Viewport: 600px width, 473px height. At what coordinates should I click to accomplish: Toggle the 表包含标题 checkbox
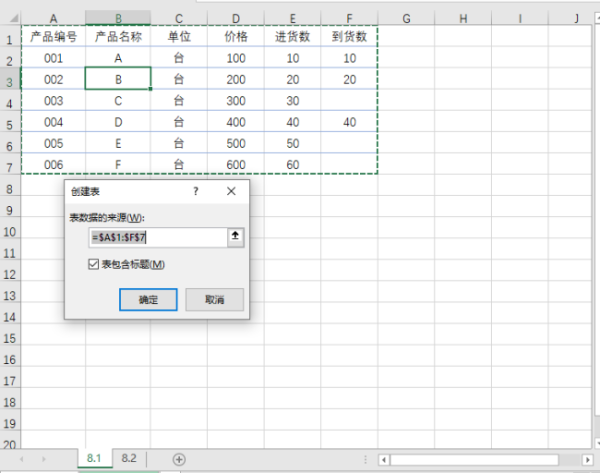point(94,265)
